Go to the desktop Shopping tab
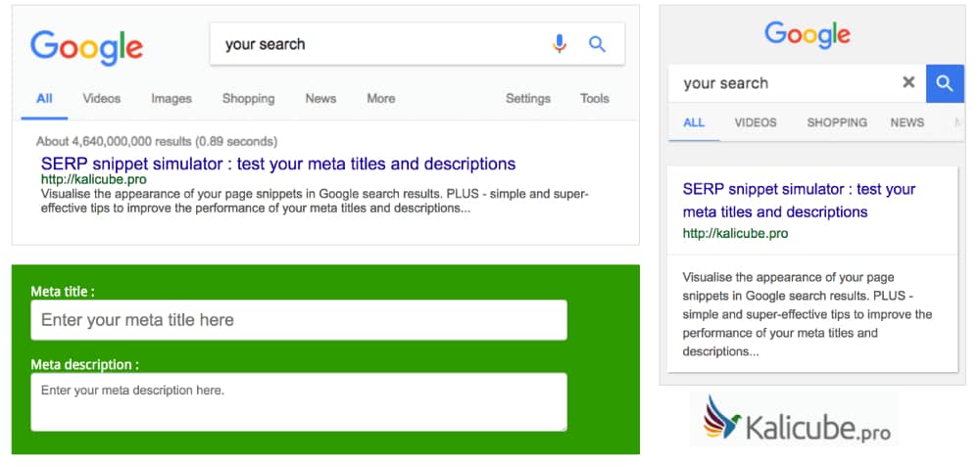The image size is (980, 467). pos(248,99)
